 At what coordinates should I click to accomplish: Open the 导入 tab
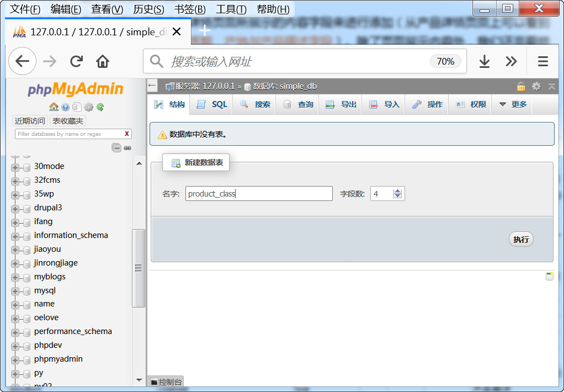point(384,104)
